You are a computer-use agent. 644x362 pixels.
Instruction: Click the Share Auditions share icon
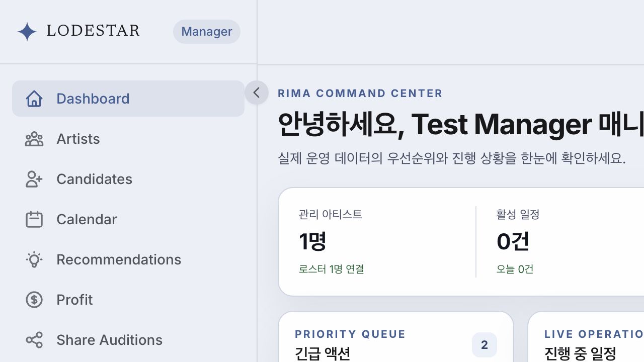(x=34, y=340)
